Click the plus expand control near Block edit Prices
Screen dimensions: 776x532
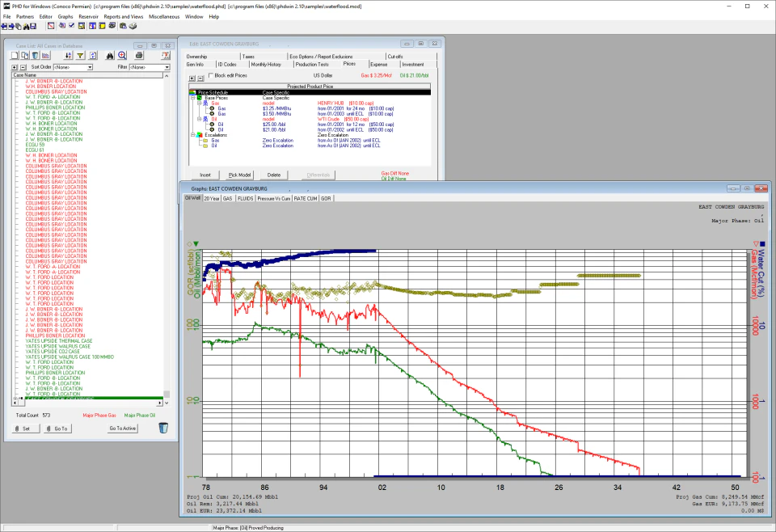[191, 77]
